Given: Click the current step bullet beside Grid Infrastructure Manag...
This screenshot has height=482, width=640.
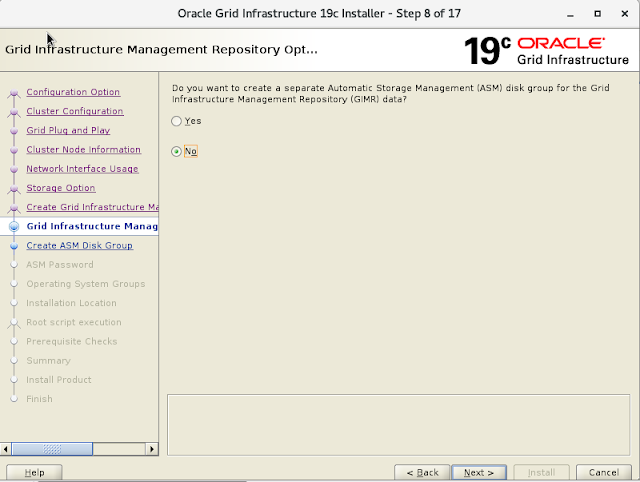Looking at the screenshot, I should 14,227.
